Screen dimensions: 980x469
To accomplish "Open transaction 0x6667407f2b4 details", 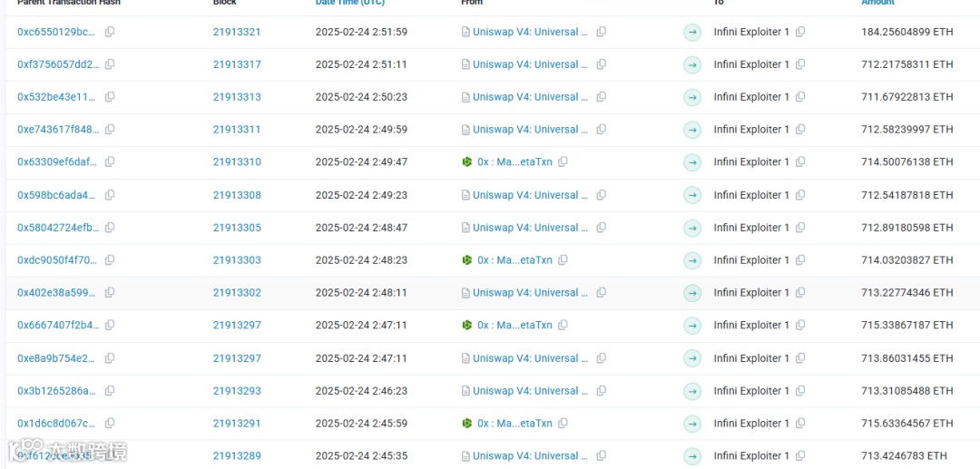I will tap(58, 325).
